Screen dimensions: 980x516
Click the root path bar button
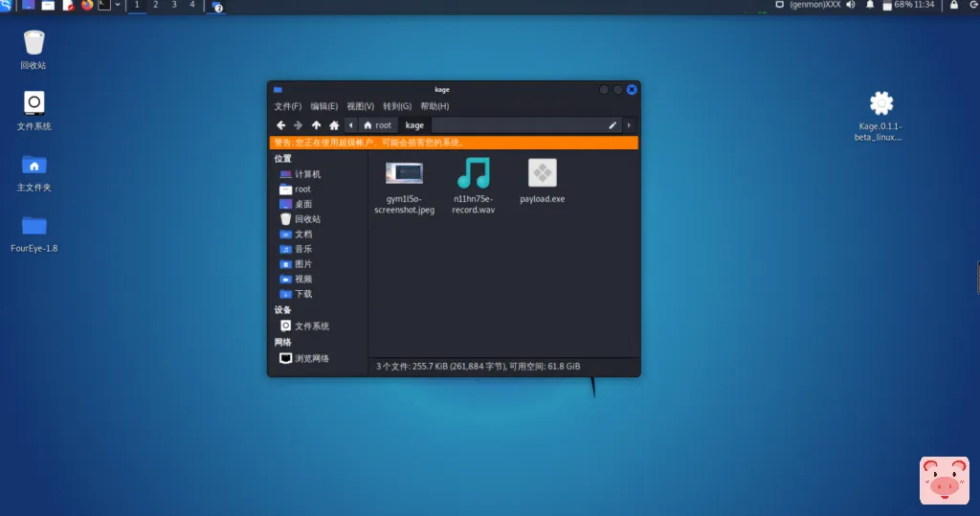[377, 125]
